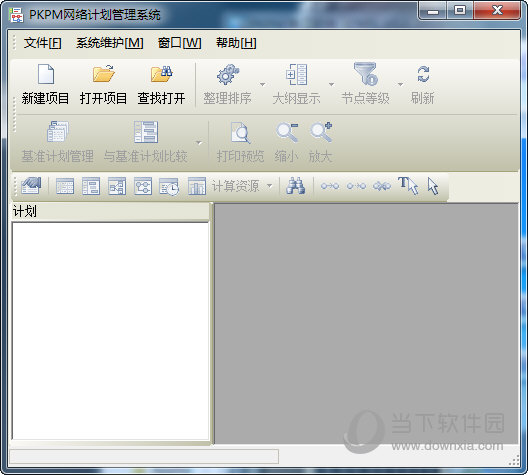Open the 帮助[H] menu
The height and width of the screenshot is (475, 528).
pos(236,43)
